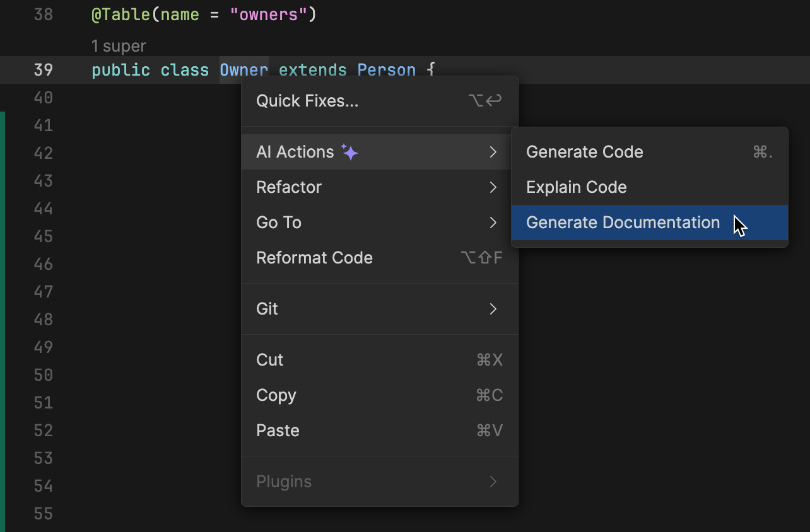
Task: Click the AI Actions menu entry
Action: click(295, 152)
